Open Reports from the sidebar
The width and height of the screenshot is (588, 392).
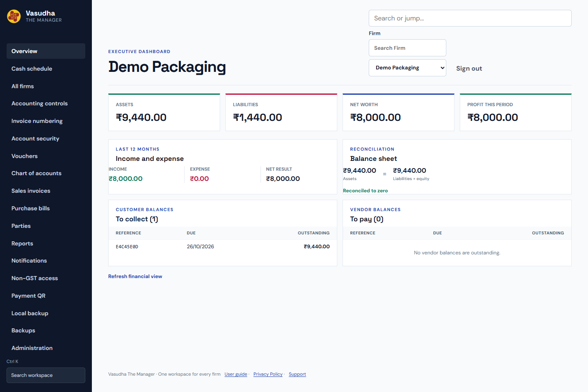point(46,243)
